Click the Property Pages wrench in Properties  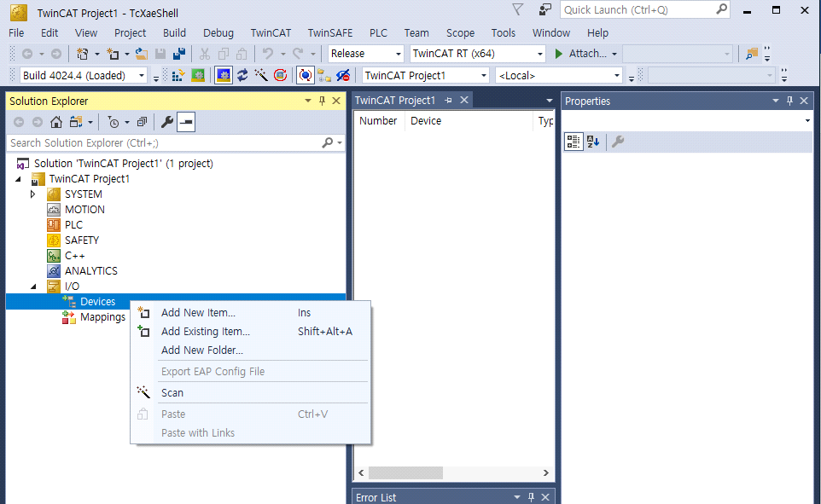(x=618, y=142)
